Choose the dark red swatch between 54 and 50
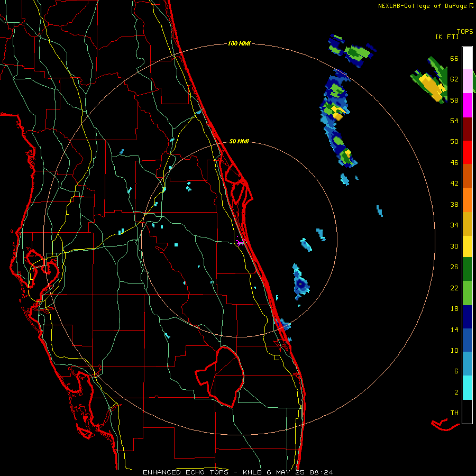Screen dimensions: 476x476 467,129
